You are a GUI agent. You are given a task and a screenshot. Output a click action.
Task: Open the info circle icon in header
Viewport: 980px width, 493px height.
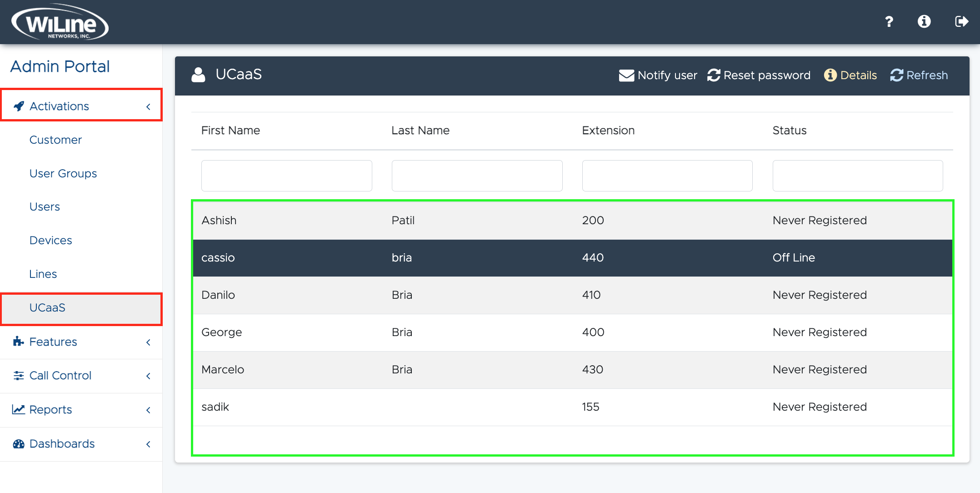point(924,21)
